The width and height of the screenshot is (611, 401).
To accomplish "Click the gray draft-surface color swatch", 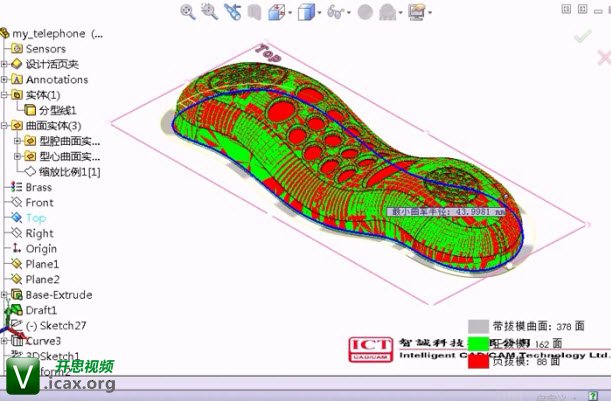I will click(x=478, y=327).
